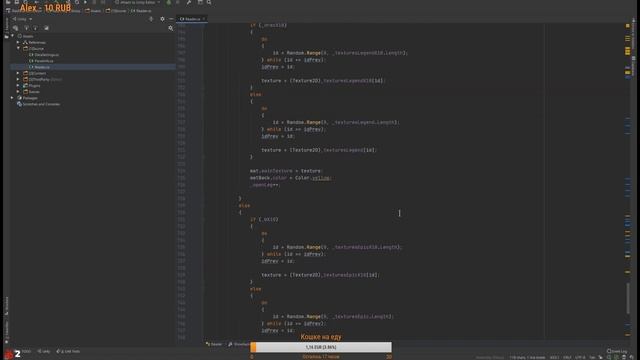The image size is (640, 360).
Task: Hide the Explorer panel with minus icon
Action: pos(171,19)
